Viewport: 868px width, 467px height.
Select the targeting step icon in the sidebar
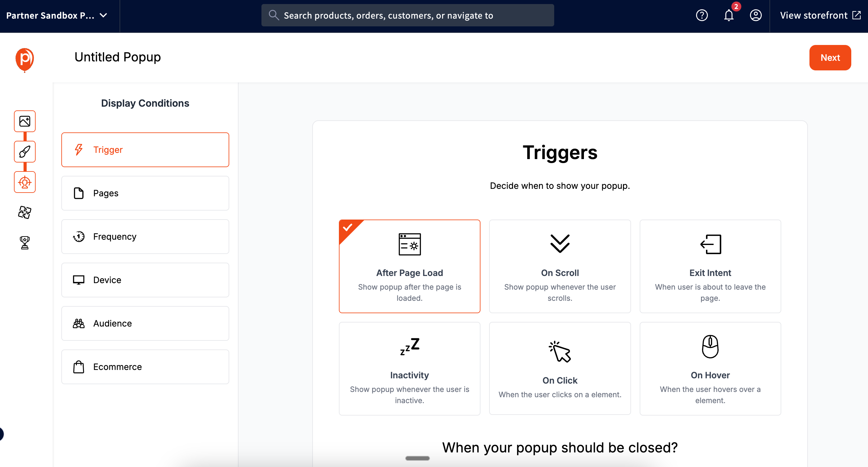(24, 182)
